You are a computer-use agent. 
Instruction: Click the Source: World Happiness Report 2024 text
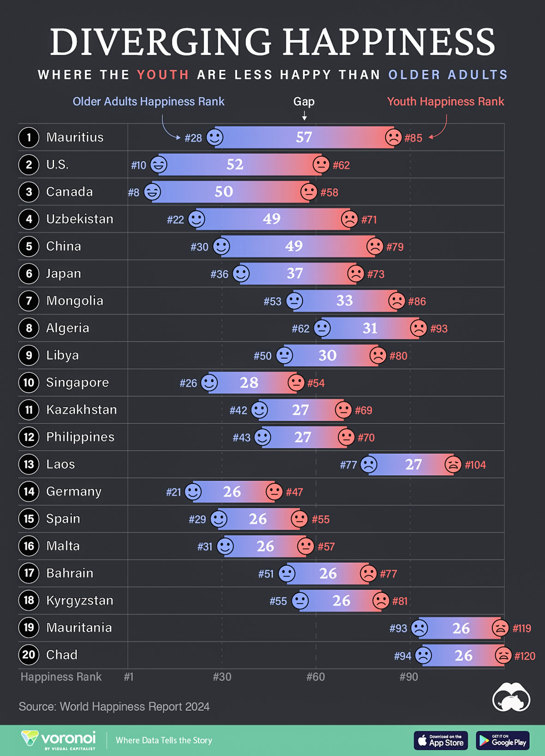114,707
